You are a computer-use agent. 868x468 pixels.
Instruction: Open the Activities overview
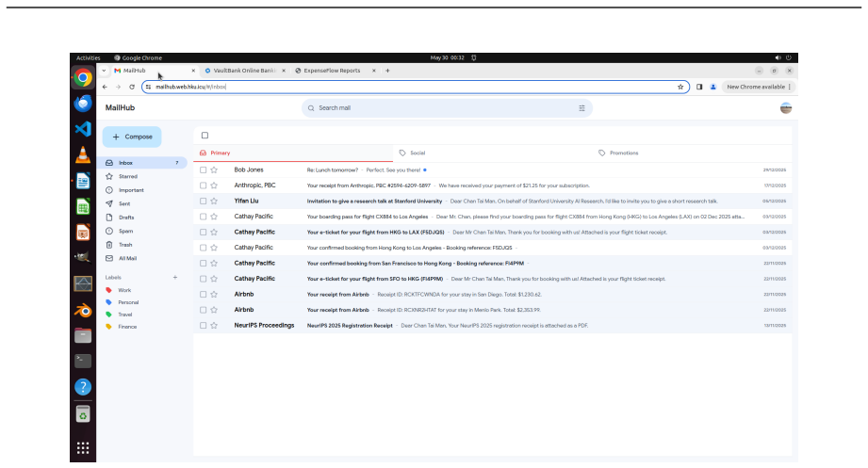click(88, 57)
